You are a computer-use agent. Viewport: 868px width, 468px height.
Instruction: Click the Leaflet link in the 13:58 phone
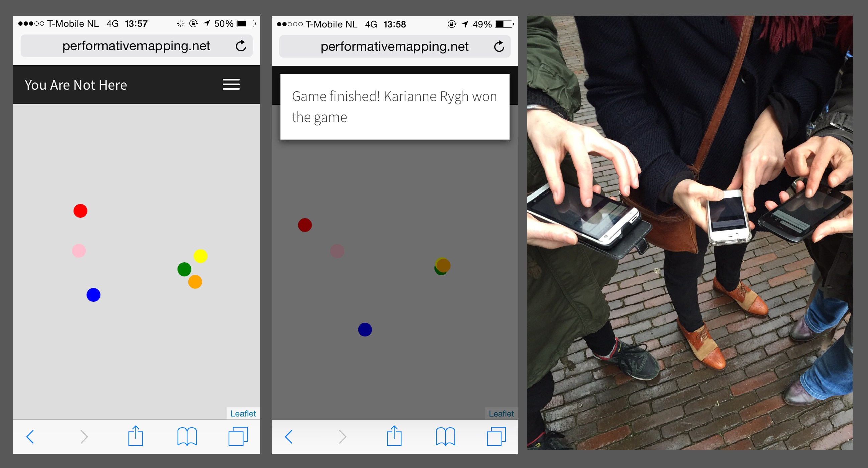(x=501, y=414)
